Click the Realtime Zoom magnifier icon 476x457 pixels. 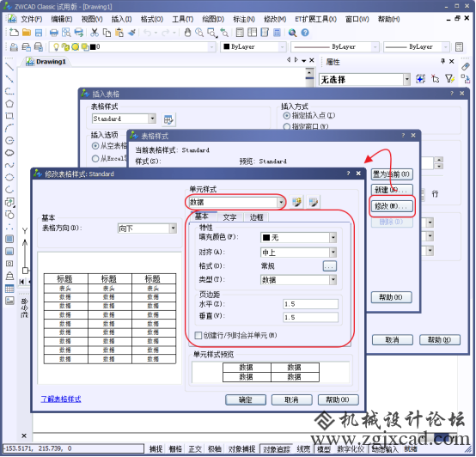coord(199,33)
